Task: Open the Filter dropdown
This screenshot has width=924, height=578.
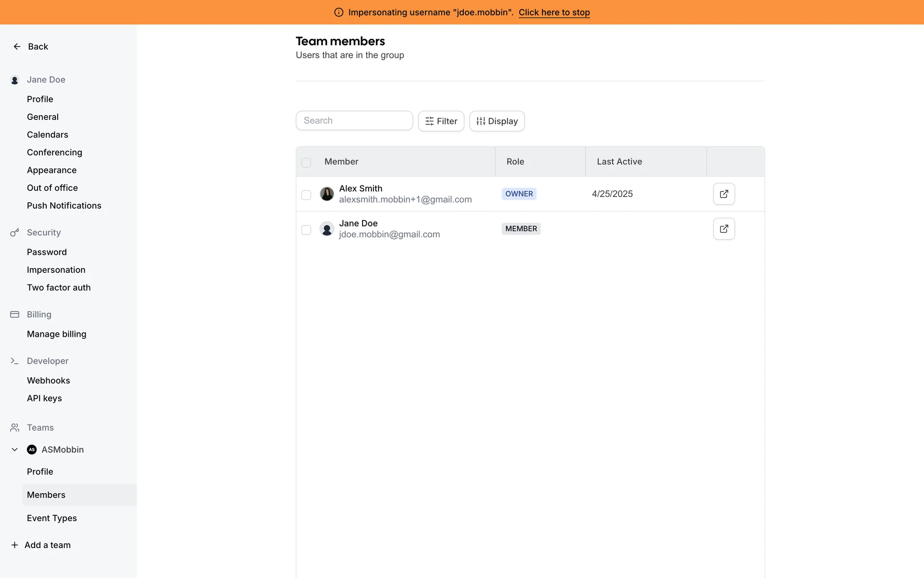Action: (441, 121)
